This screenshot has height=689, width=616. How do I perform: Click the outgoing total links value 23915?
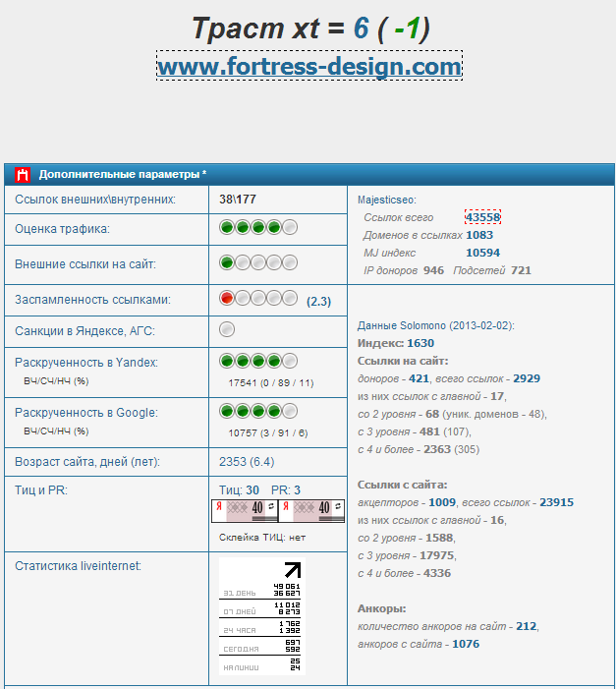point(557,502)
